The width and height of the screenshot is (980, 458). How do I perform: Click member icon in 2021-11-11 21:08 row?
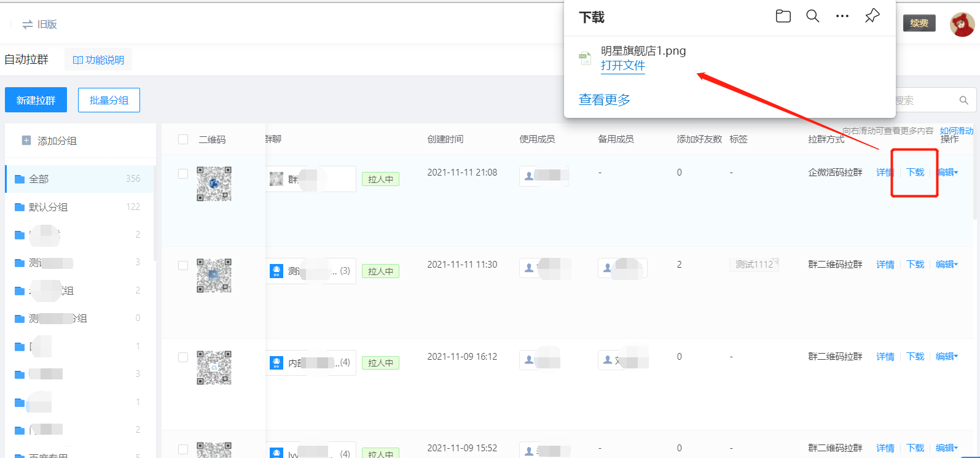coord(529,176)
